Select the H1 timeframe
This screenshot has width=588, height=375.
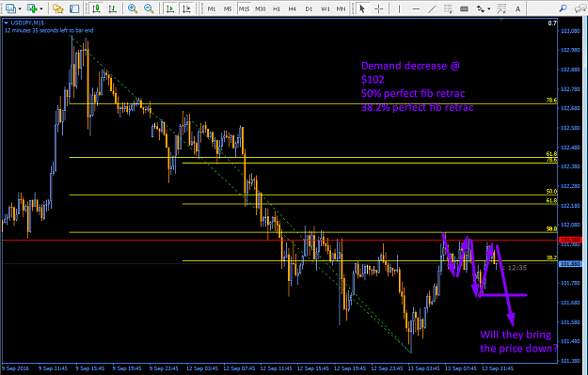click(277, 8)
